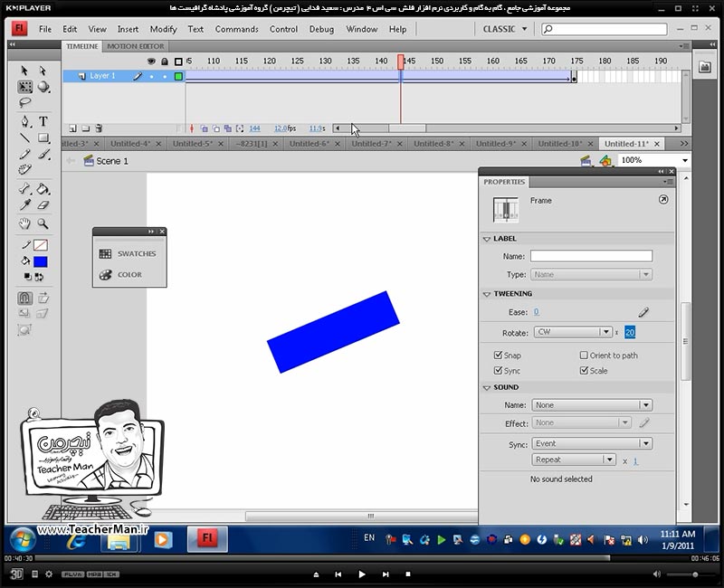The width and height of the screenshot is (724, 588).
Task: Select the Subselection tool
Action: click(43, 71)
